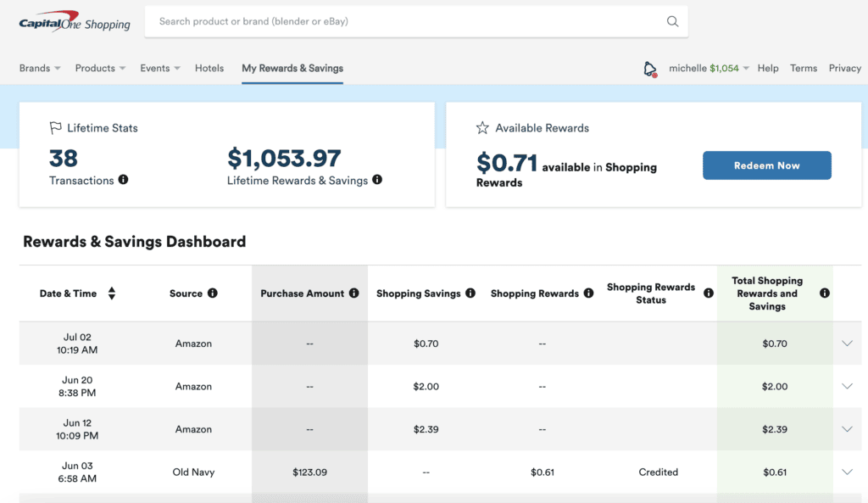
Task: Open the Privacy link
Action: (x=844, y=68)
